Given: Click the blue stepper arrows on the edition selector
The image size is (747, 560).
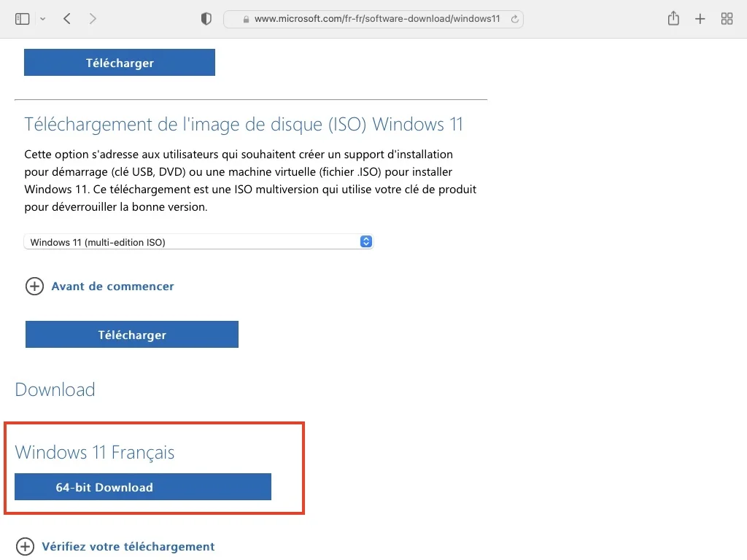Looking at the screenshot, I should tap(365, 241).
